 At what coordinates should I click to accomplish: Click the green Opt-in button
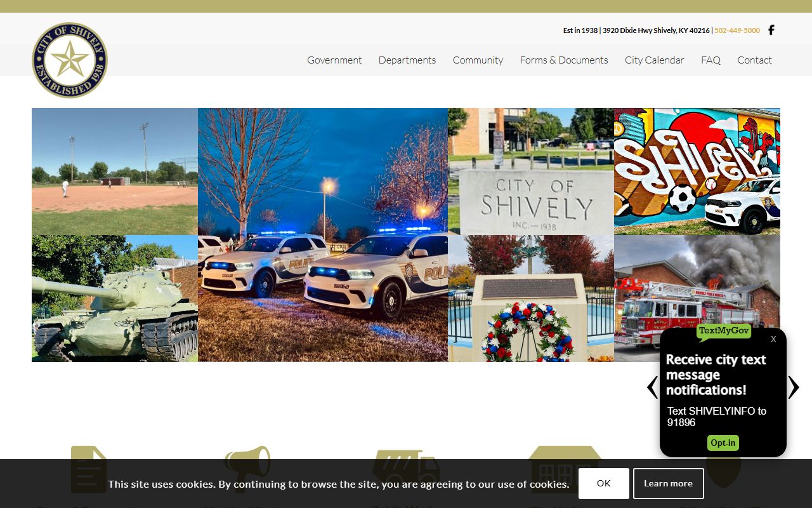(723, 443)
